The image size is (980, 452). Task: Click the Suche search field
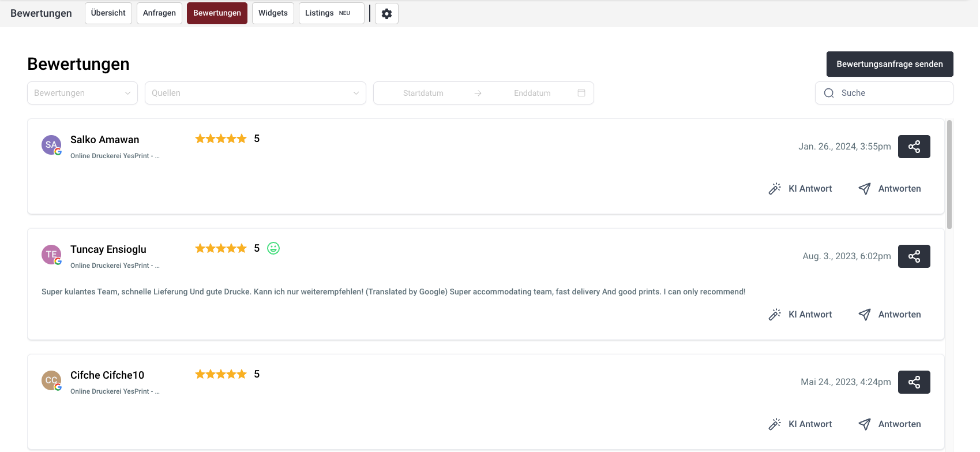(x=884, y=93)
